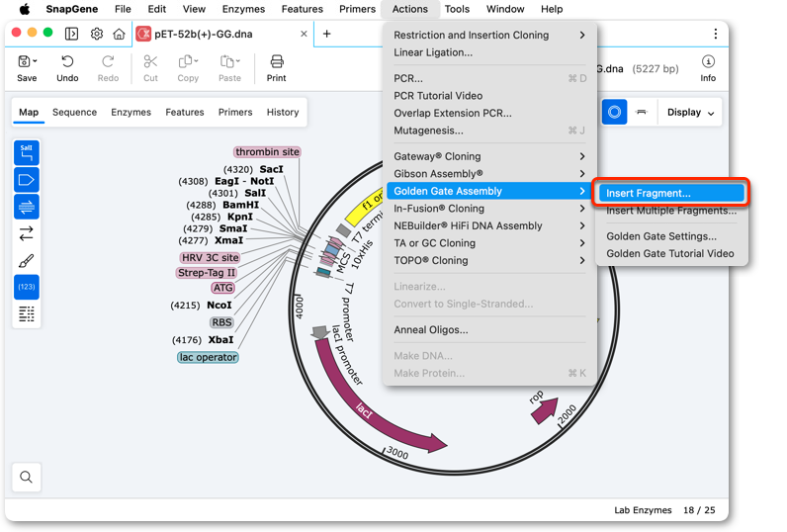Expand the TA or GC Cloning submenu
This screenshot has width=787, height=532.
(x=488, y=243)
